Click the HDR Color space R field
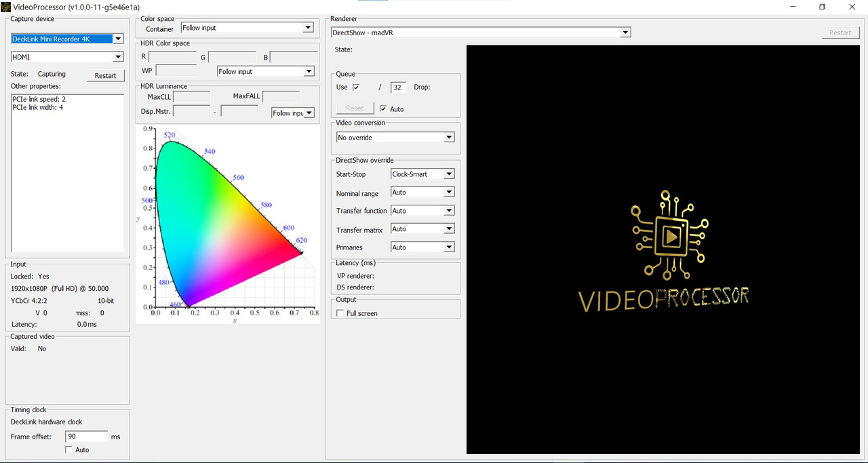This screenshot has height=463, width=868. [172, 57]
